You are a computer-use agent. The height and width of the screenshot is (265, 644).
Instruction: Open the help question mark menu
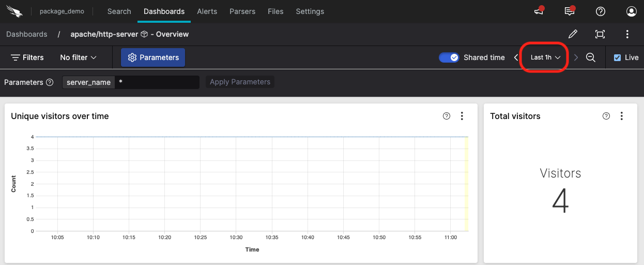600,11
